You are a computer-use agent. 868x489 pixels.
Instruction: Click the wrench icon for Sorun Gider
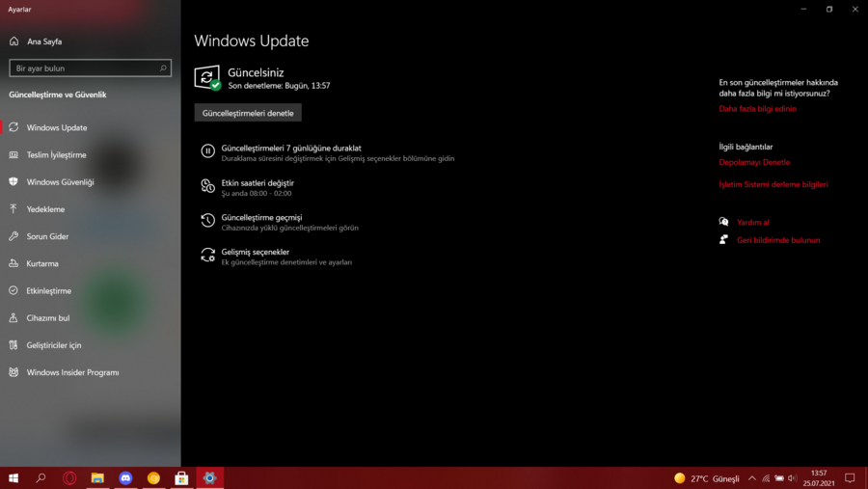[x=14, y=236]
